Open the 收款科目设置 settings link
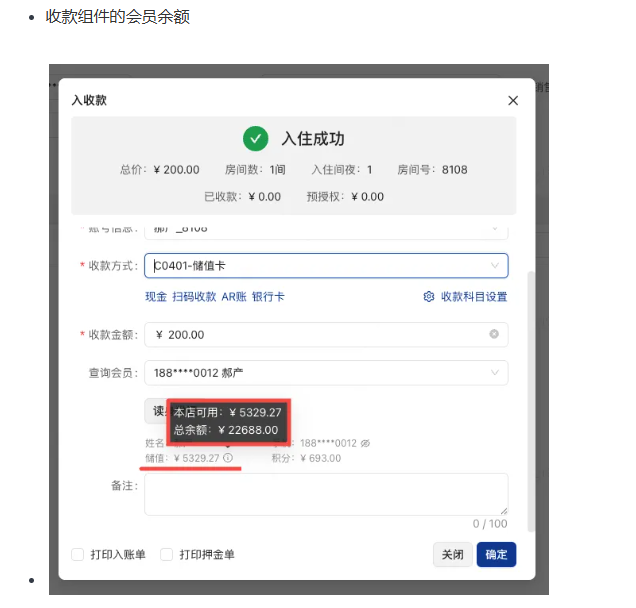Viewport: 636px width, 608px height. (x=474, y=297)
